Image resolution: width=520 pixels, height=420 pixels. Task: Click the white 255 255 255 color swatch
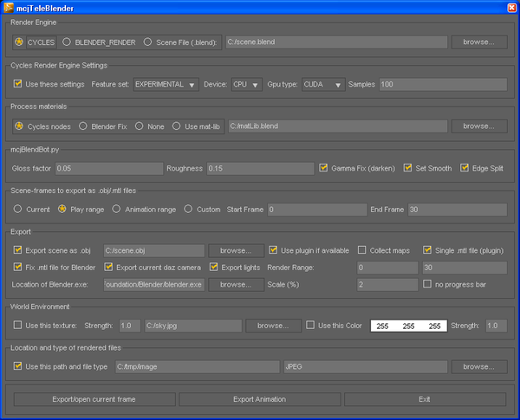tap(408, 326)
